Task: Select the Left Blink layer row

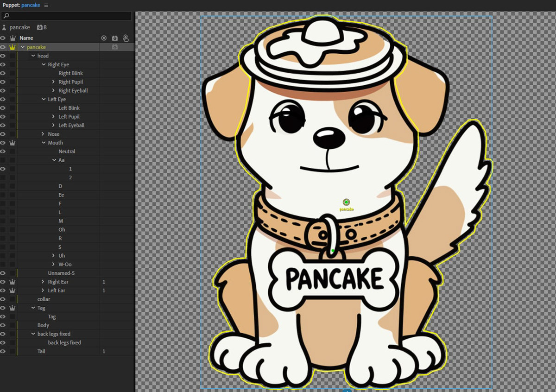Action: click(x=69, y=108)
